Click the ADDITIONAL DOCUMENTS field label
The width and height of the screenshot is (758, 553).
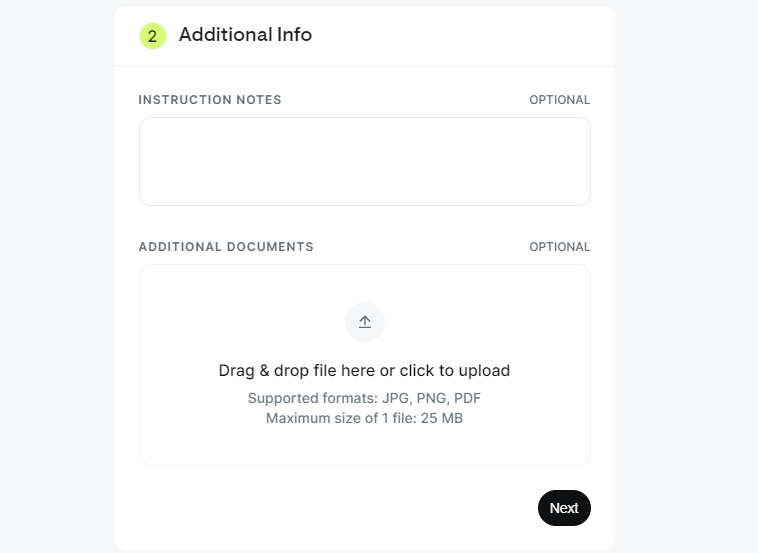click(x=226, y=247)
